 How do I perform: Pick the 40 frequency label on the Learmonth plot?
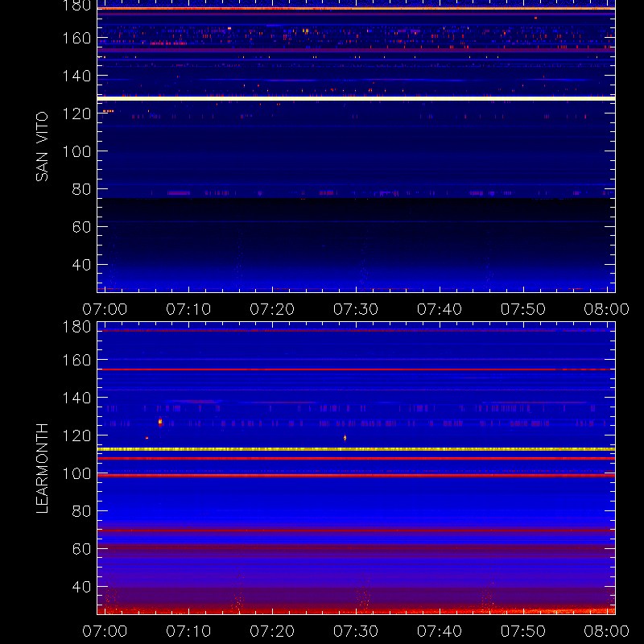coord(81,587)
